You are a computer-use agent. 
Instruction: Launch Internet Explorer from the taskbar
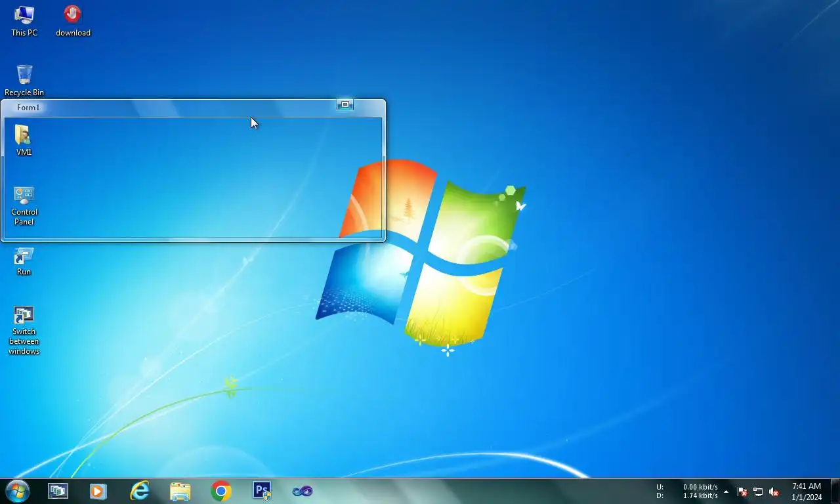(139, 491)
